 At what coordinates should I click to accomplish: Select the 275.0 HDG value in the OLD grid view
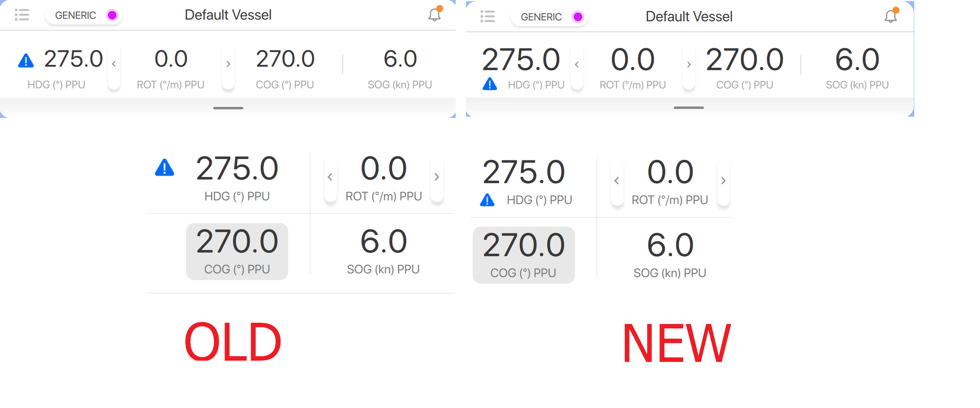[237, 169]
